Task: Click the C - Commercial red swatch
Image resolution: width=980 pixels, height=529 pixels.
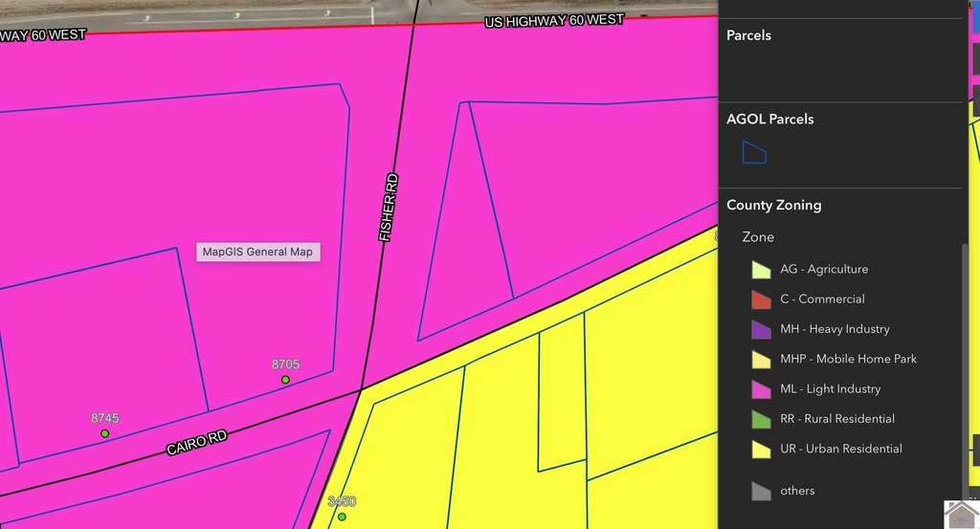Action: pyautogui.click(x=761, y=299)
